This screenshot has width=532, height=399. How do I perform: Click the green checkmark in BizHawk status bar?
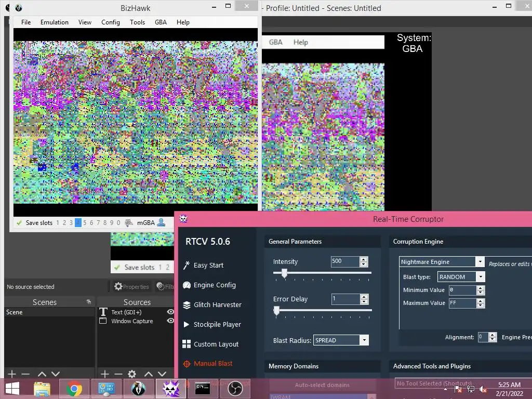(19, 223)
